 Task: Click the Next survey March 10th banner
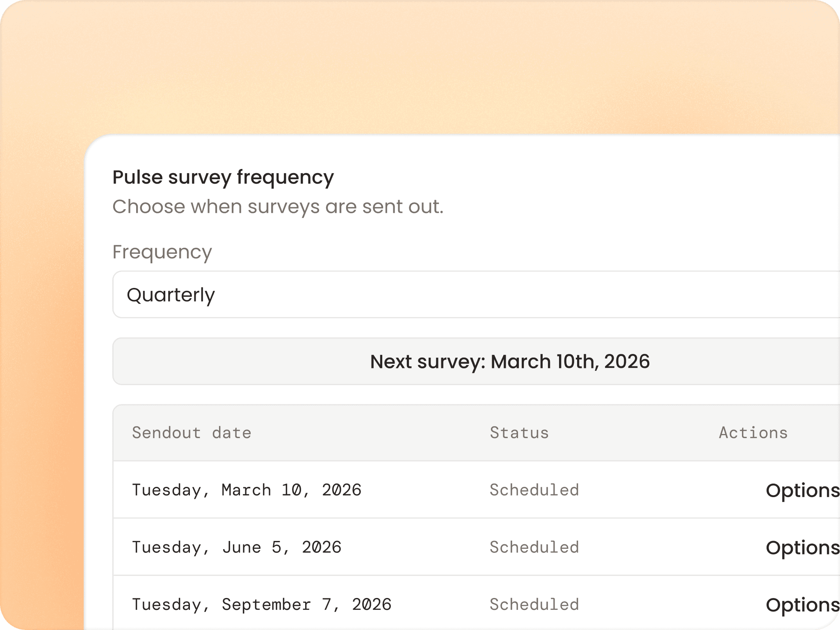coord(510,361)
